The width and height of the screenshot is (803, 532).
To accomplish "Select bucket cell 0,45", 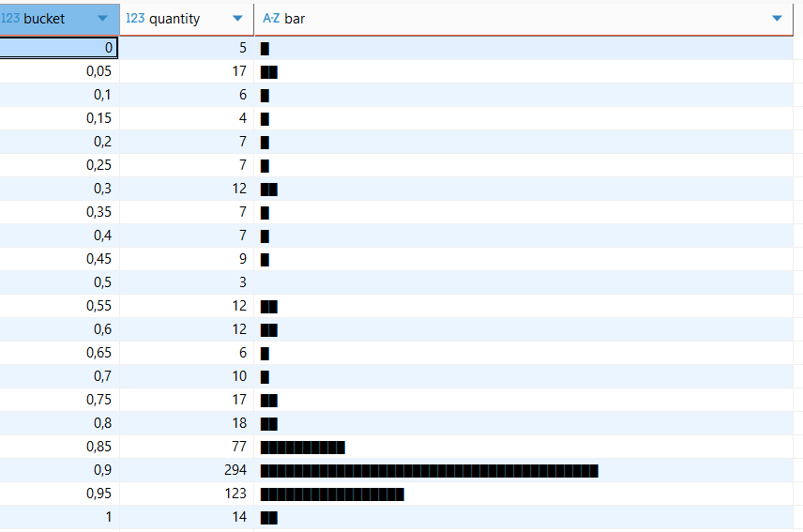I will click(59, 259).
